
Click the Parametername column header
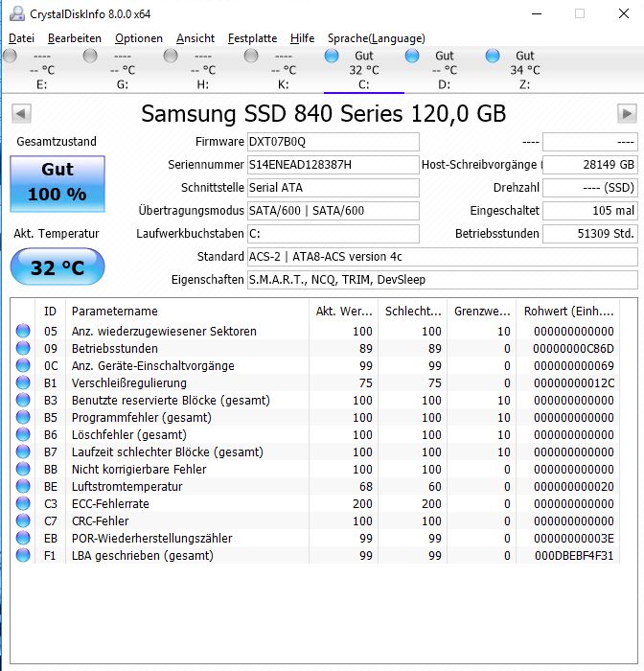pyautogui.click(x=187, y=312)
